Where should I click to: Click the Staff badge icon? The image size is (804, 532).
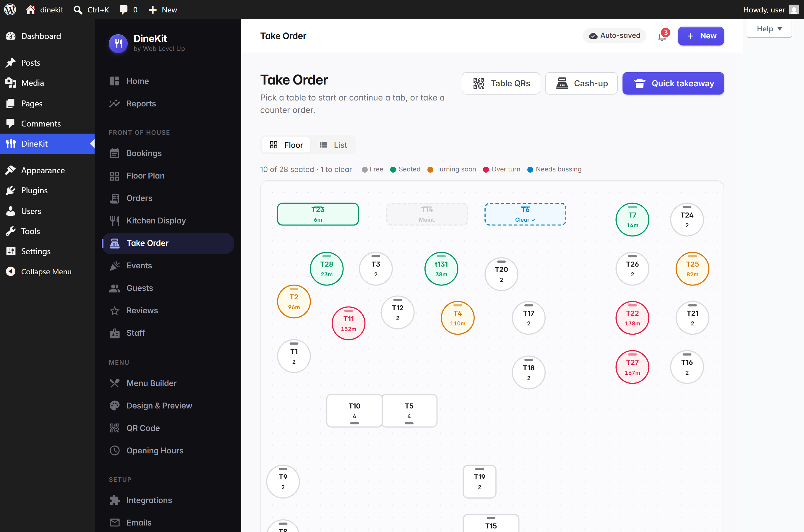(x=115, y=333)
